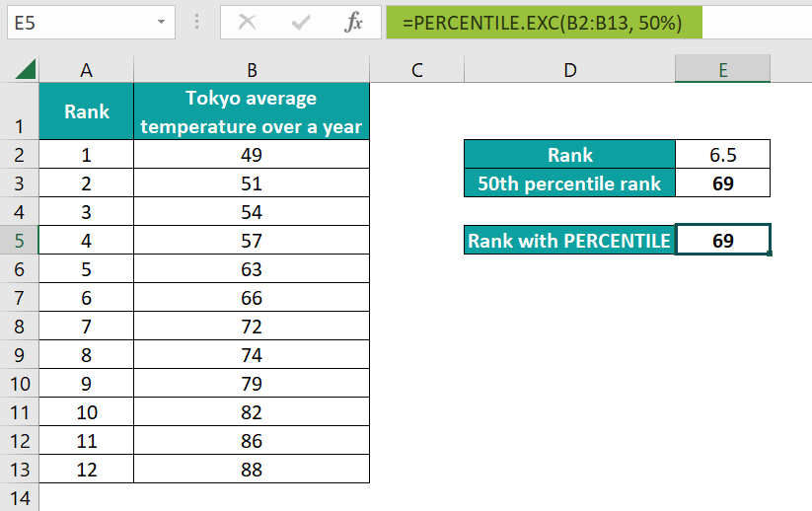Select row 14 header
The image size is (812, 511).
coord(19,497)
